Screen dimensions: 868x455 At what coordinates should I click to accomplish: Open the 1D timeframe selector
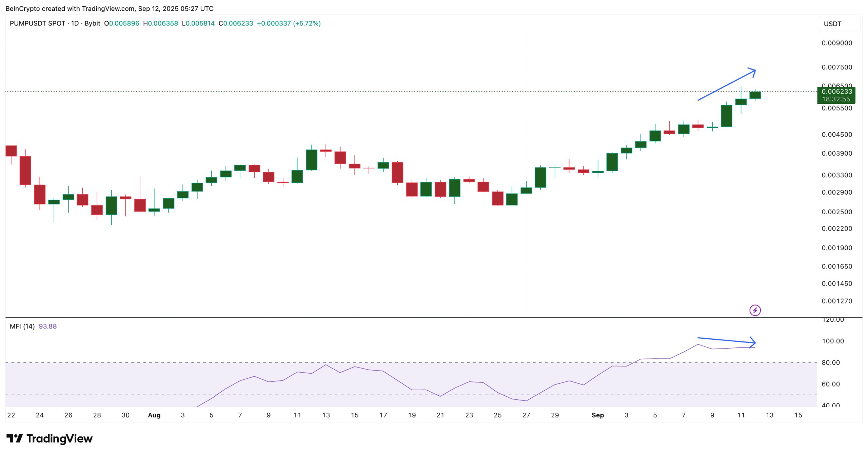75,24
